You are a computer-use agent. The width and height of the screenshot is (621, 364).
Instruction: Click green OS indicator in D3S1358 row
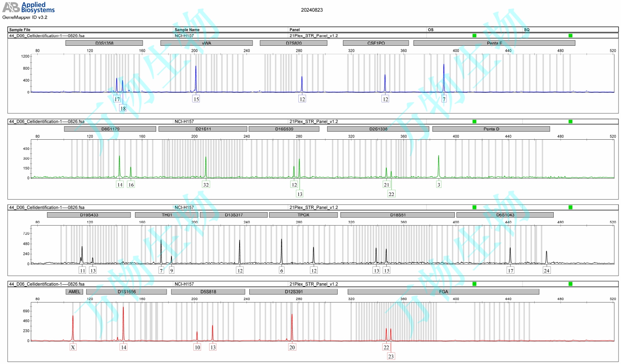coord(474,36)
